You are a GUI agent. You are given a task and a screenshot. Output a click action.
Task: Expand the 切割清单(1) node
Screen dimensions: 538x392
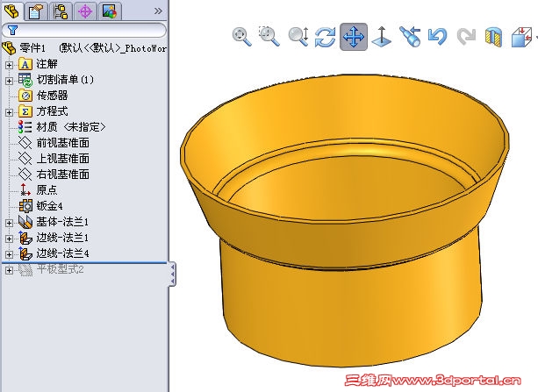9,81
